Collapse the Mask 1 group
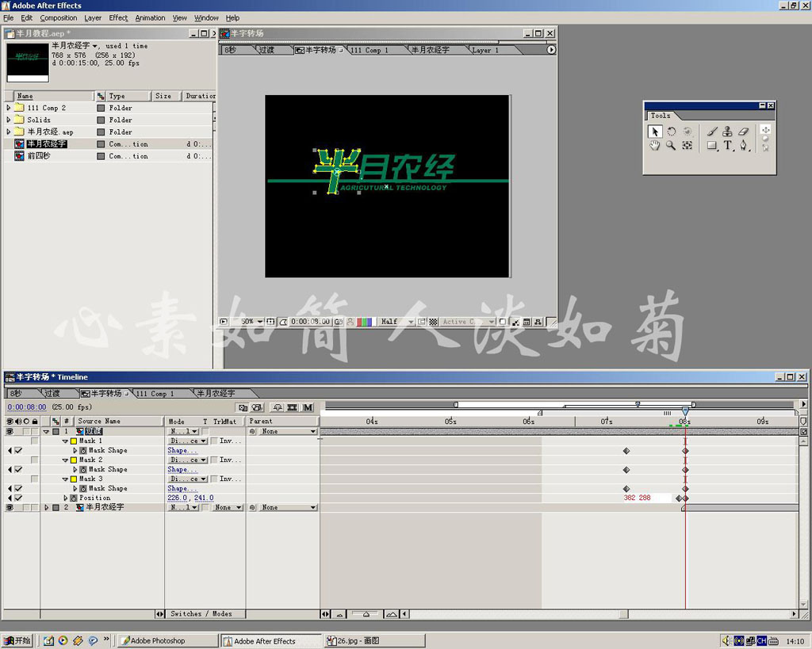Viewport: 812px width, 649px height. tap(65, 441)
